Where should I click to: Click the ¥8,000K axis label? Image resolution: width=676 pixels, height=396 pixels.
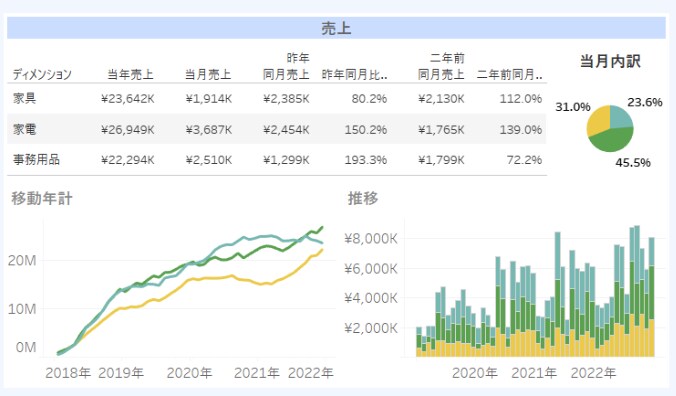tap(371, 238)
